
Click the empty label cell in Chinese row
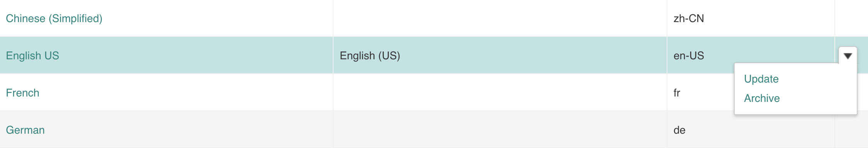click(x=500, y=18)
